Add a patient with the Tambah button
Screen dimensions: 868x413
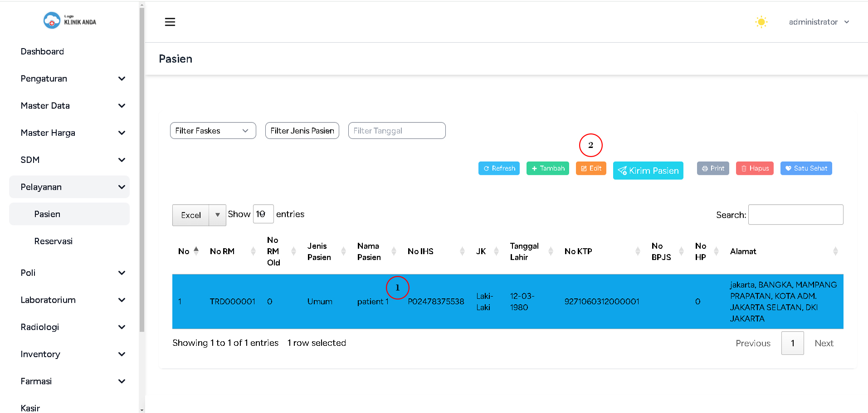[547, 168]
